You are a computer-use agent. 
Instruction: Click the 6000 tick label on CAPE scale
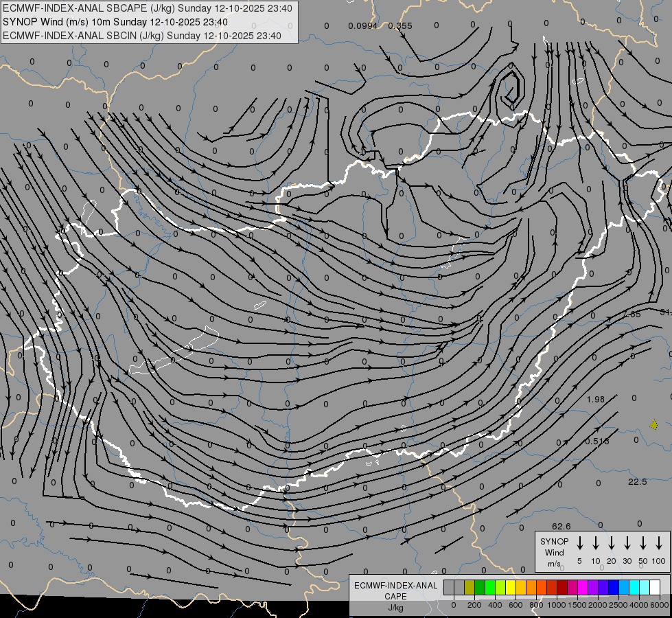660,605
